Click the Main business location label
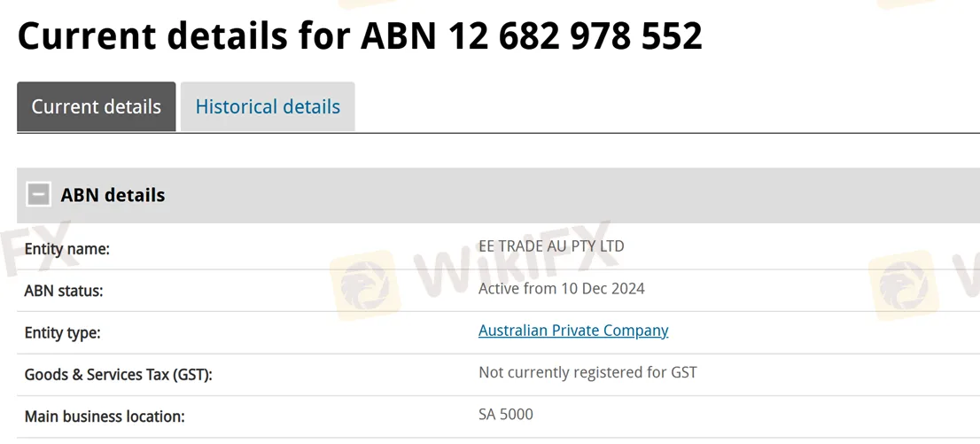Viewport: 980px width, 444px height. tap(105, 417)
